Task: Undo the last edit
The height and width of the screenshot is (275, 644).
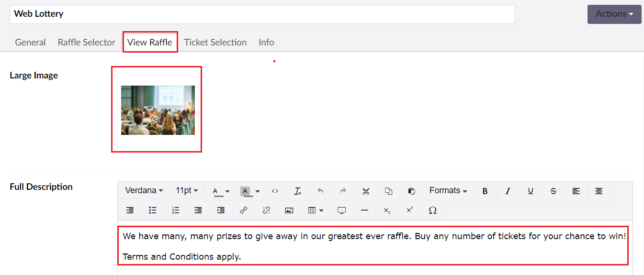Action: coord(320,191)
